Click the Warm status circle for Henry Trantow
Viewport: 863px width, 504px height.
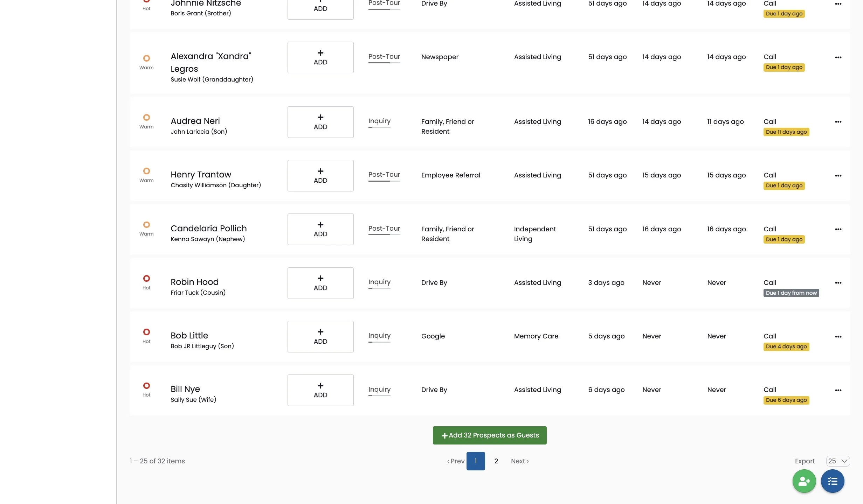coord(146,171)
